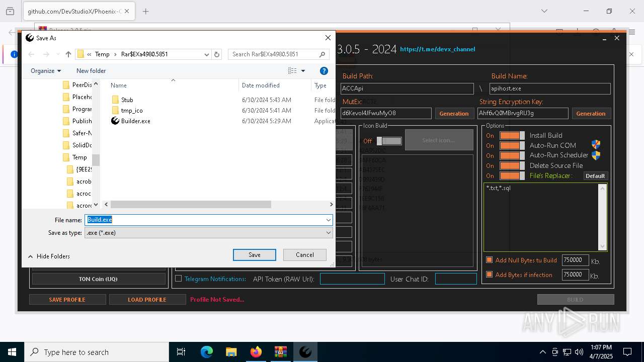Go up one folder level
This screenshot has width=644, height=362.
point(68,54)
